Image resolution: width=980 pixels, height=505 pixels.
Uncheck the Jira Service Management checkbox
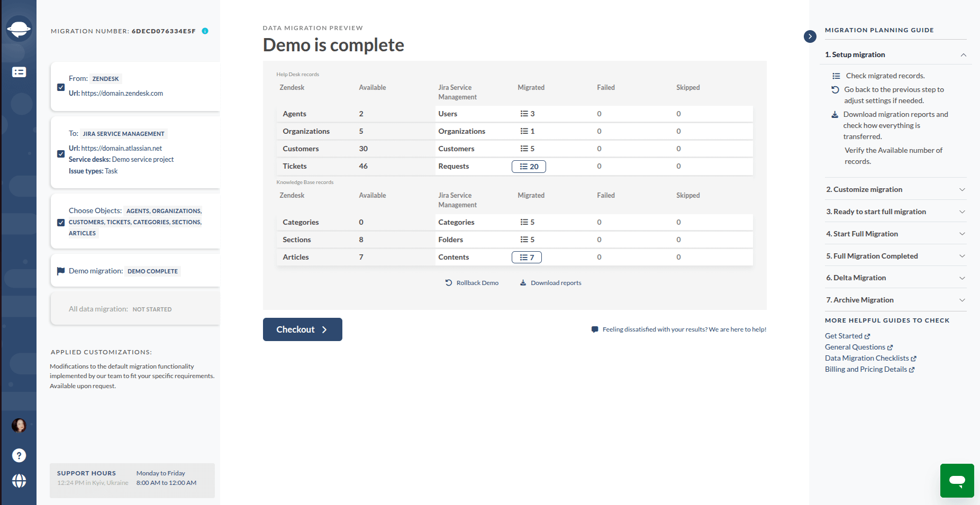click(61, 154)
